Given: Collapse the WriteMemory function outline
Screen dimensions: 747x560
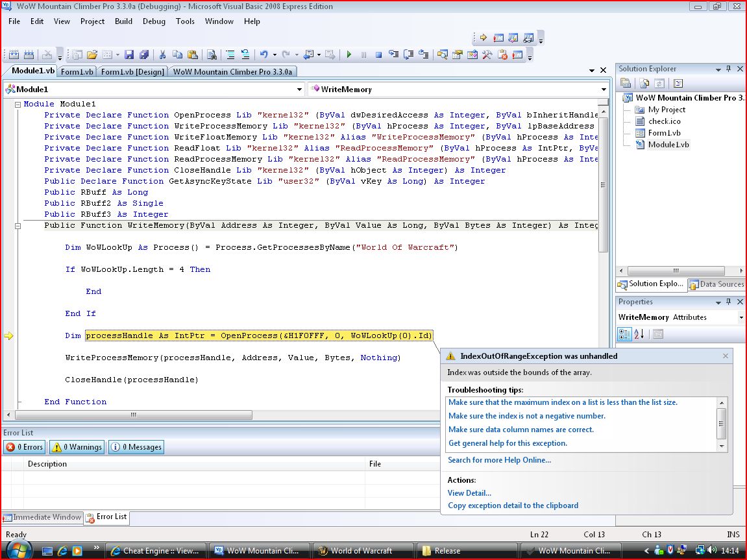Looking at the screenshot, I should (x=18, y=226).
